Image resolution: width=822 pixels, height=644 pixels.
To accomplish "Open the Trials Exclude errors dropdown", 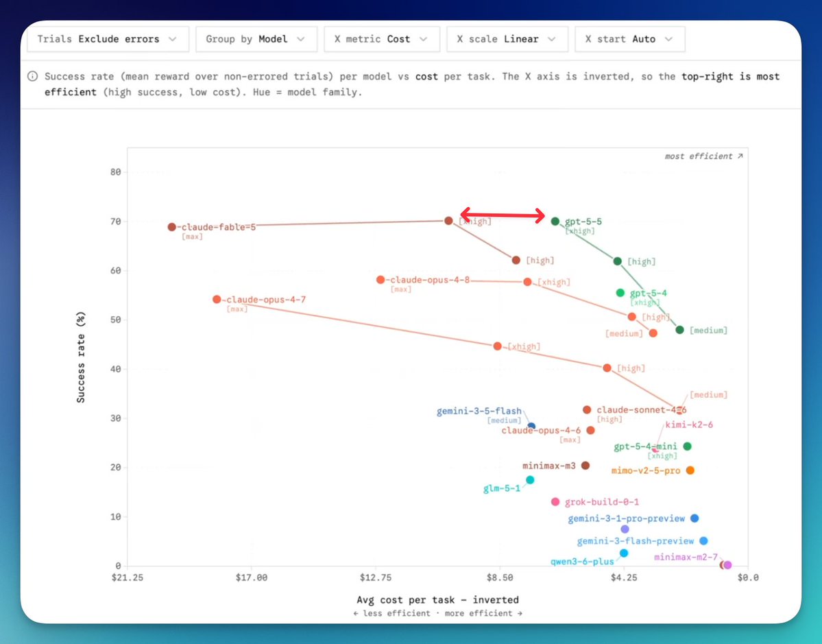I will [108, 39].
